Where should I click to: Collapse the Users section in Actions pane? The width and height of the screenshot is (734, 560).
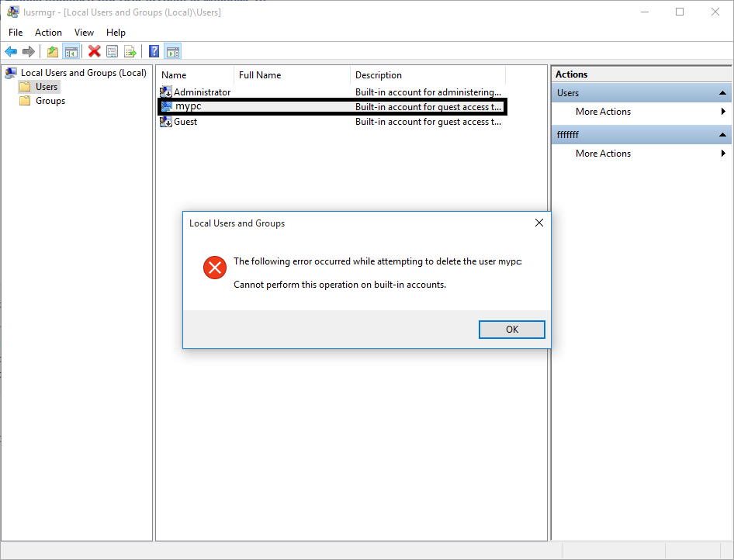coord(722,92)
